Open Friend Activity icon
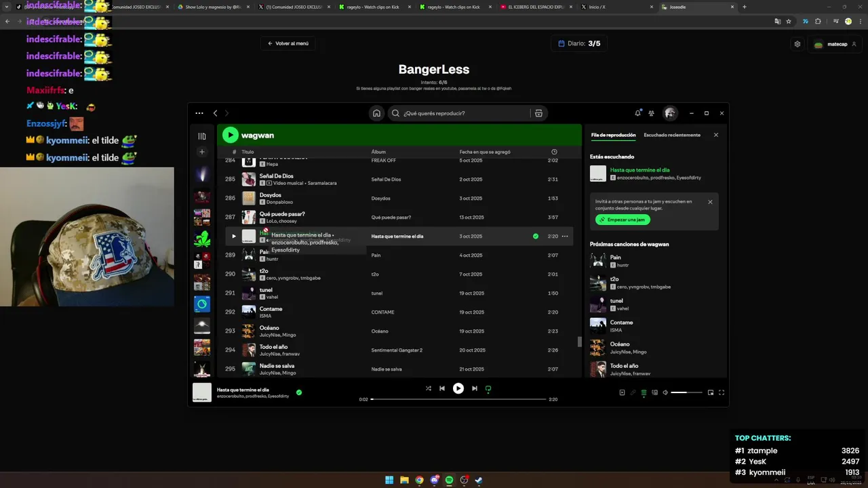The width and height of the screenshot is (868, 488). pyautogui.click(x=652, y=113)
